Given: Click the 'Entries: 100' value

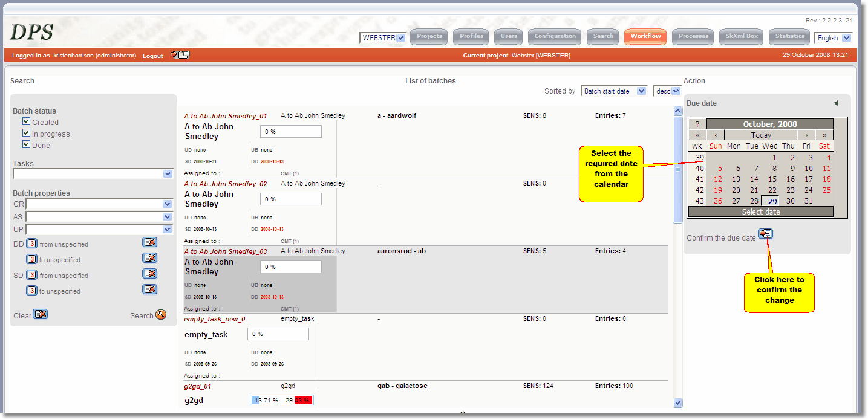Looking at the screenshot, I should coord(614,386).
